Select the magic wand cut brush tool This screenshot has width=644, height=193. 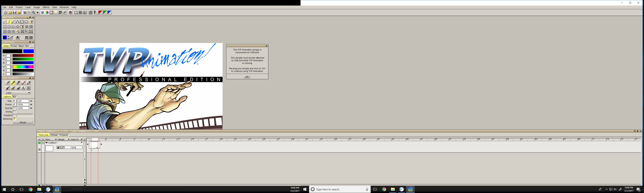(x=18, y=31)
